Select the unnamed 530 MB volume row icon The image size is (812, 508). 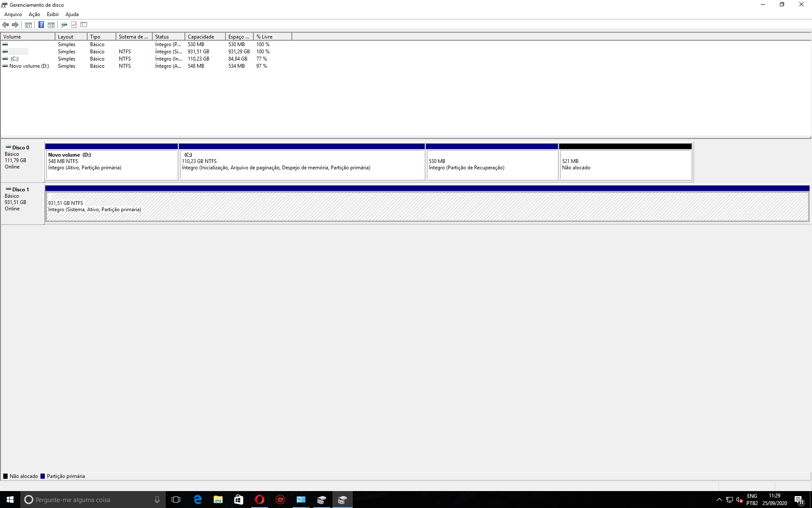5,44
